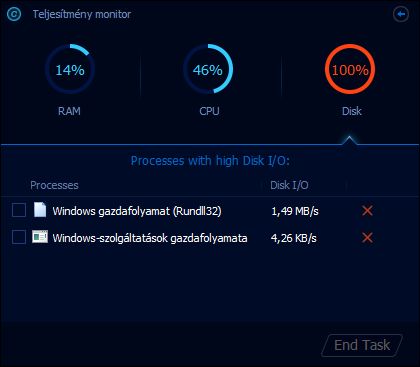Image resolution: width=420 pixels, height=367 pixels.
Task: Tick the Windows-szolgáltatások gazdafolyamata checkbox
Action: (19, 238)
